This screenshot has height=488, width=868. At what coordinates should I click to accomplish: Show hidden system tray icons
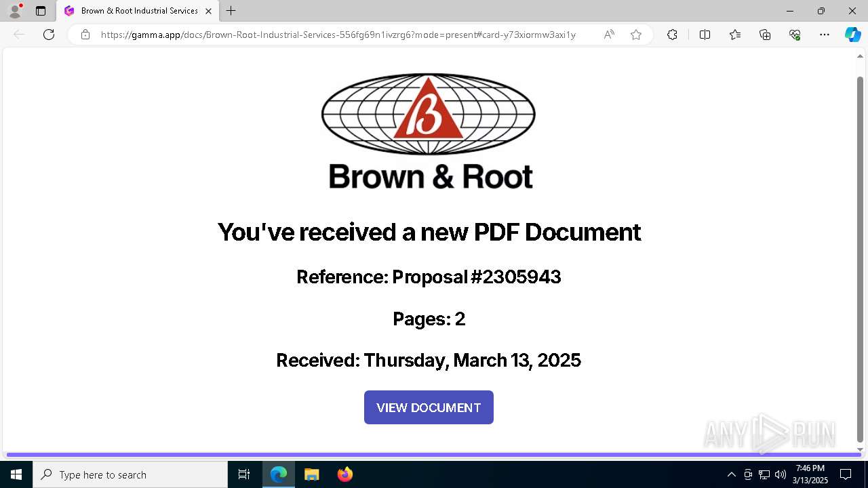click(731, 474)
